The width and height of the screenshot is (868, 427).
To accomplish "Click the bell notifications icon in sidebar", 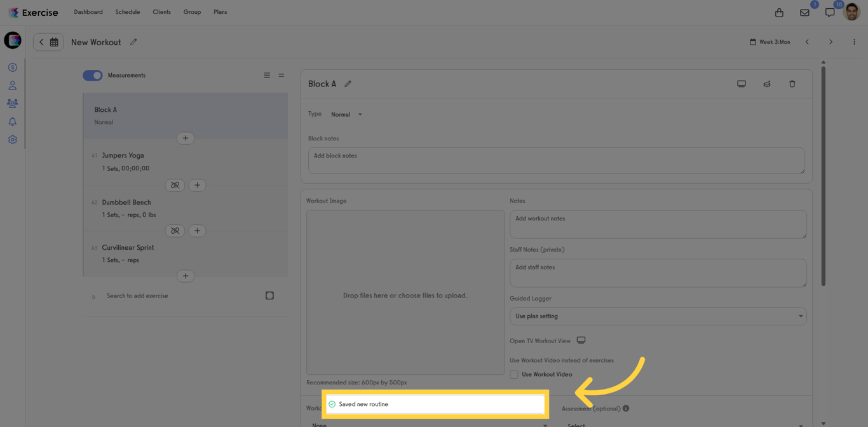I will pos(12,121).
